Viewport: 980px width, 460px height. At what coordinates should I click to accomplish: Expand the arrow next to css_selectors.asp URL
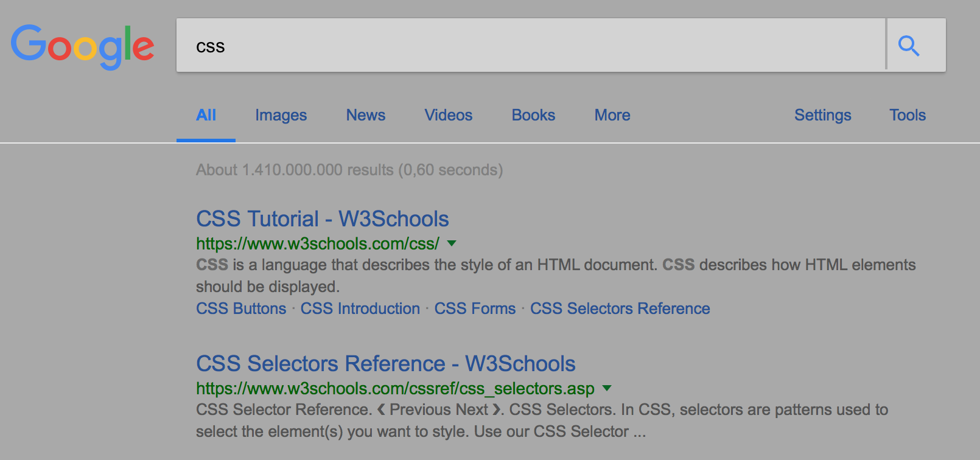coord(607,388)
